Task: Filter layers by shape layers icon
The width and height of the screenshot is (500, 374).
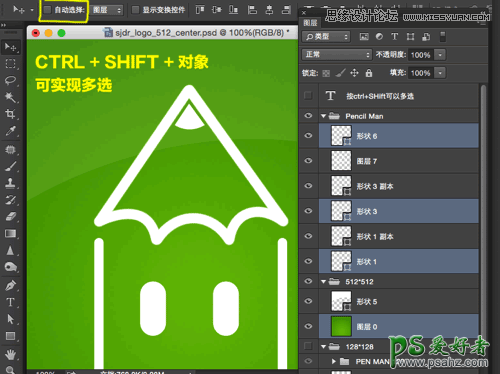Action: point(410,37)
